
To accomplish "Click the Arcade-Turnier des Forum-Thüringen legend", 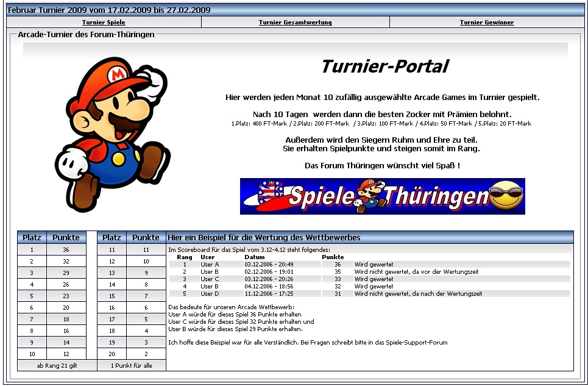I will click(x=87, y=35).
